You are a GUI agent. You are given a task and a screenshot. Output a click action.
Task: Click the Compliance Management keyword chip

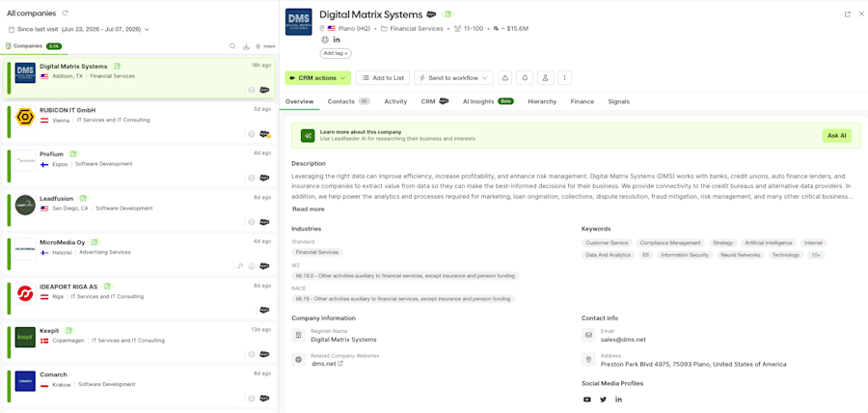[x=670, y=243]
